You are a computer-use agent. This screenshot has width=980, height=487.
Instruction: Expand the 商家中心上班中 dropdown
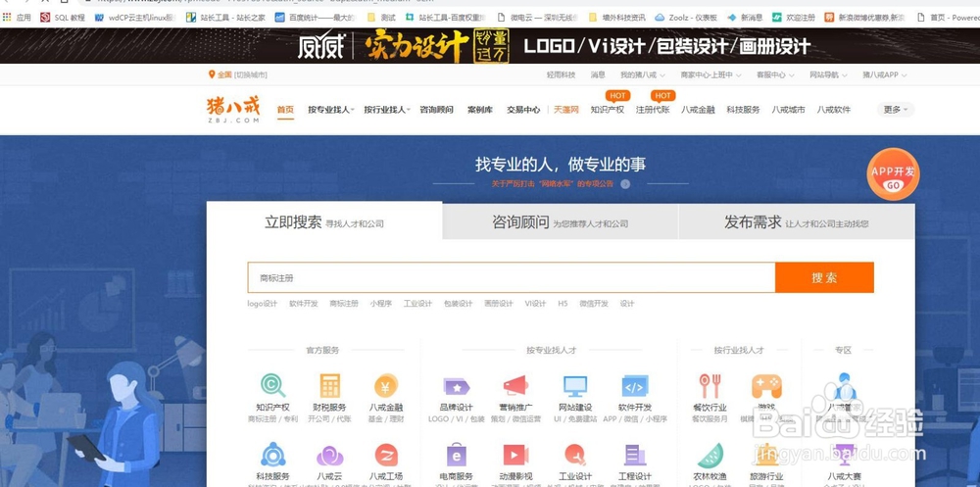710,74
